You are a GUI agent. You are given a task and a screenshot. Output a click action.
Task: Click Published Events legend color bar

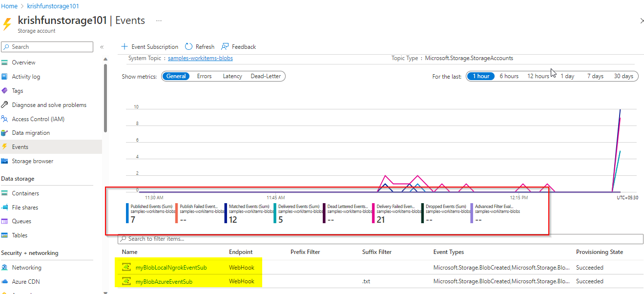tap(127, 213)
